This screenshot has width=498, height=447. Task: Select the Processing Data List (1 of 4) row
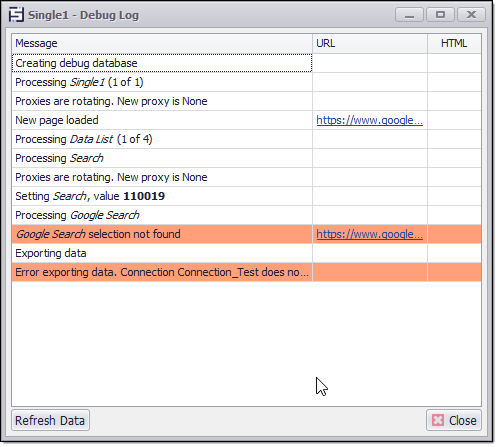(x=246, y=139)
